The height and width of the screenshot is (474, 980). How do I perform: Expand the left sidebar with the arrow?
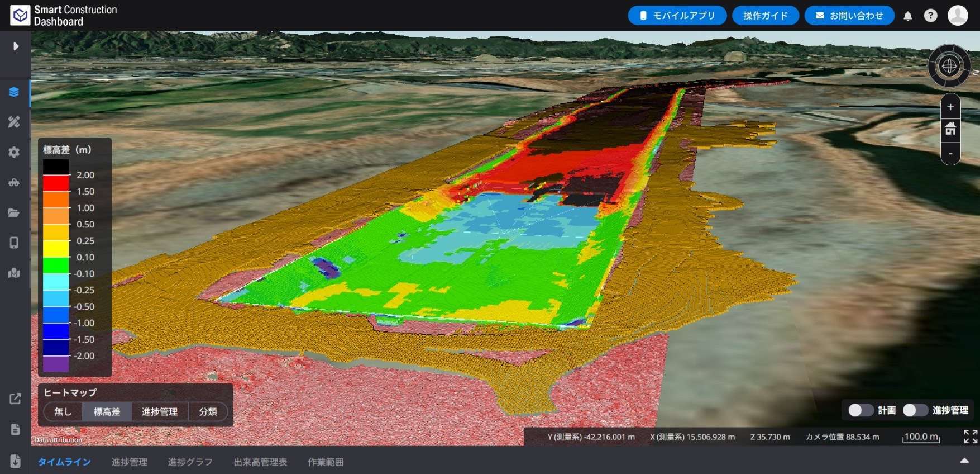point(16,46)
